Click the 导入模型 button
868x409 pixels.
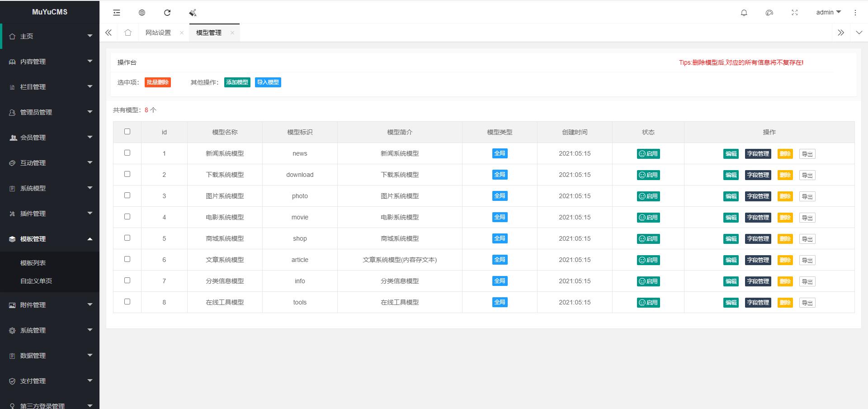point(268,82)
